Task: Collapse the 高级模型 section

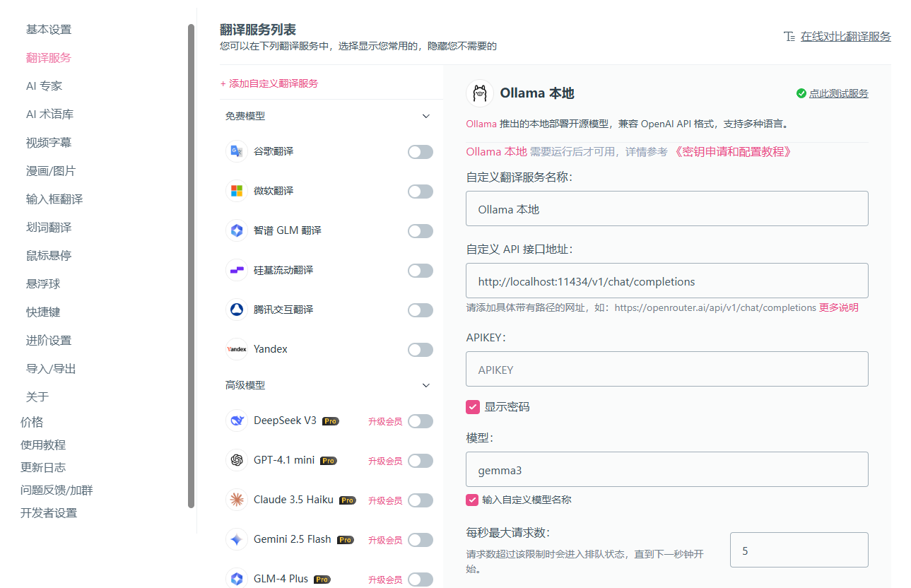Action: coord(425,385)
